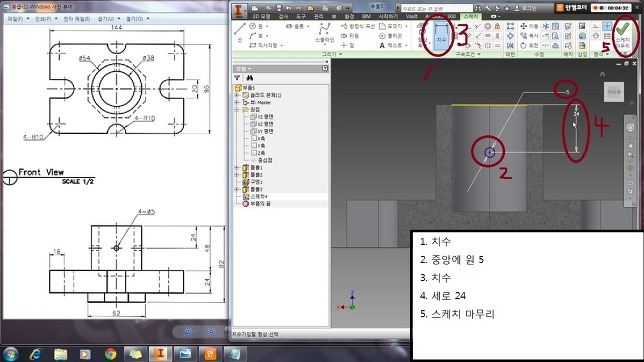This screenshot has width=644, height=362.
Task: Open Print (인쇄) menu in Photo Viewer
Action: click(x=45, y=19)
